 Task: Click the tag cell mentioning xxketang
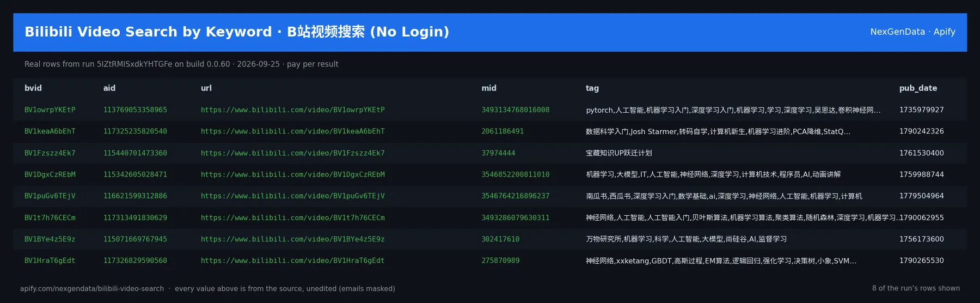pyautogui.click(x=721, y=260)
